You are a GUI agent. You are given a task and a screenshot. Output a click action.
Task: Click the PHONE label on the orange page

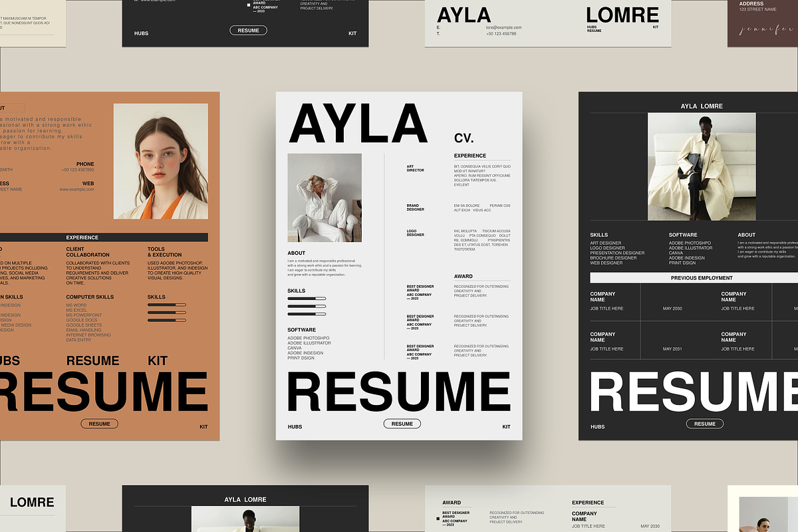pyautogui.click(x=85, y=164)
